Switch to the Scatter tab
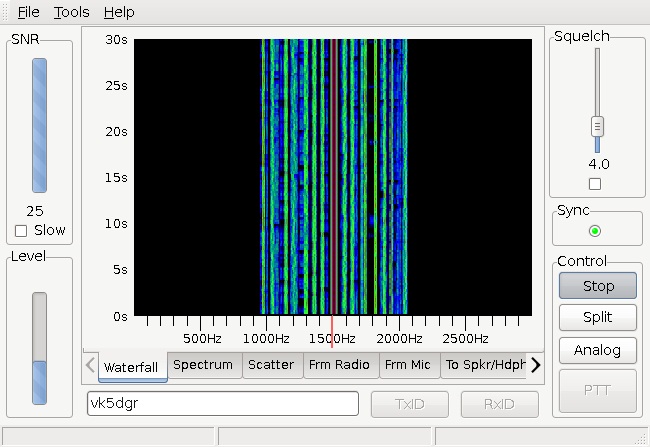 click(x=272, y=365)
